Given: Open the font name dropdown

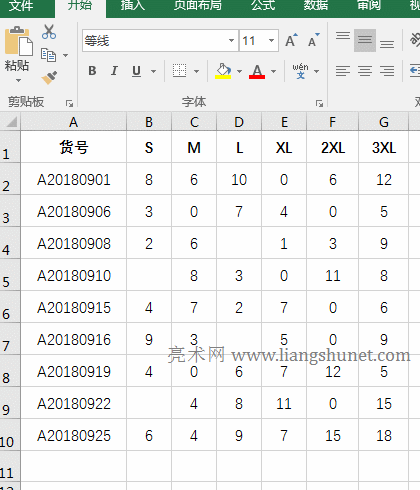Looking at the screenshot, I should pyautogui.click(x=231, y=41).
